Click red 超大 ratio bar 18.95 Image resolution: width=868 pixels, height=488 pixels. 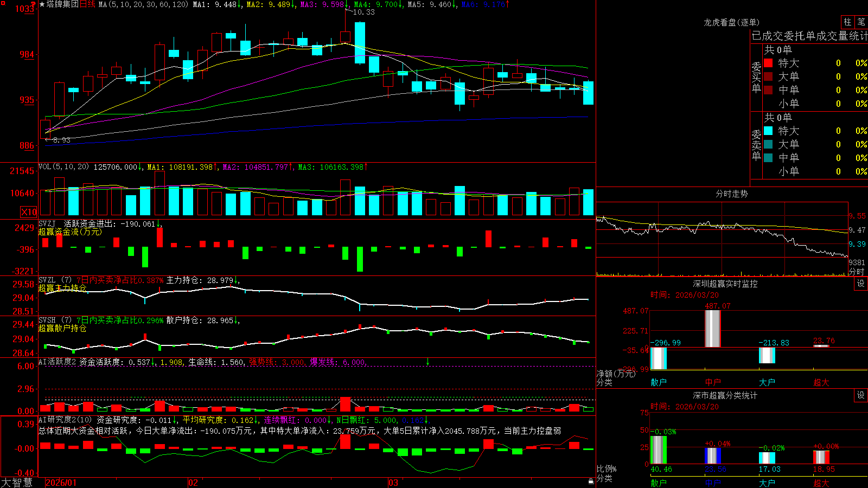pyautogui.click(x=821, y=457)
